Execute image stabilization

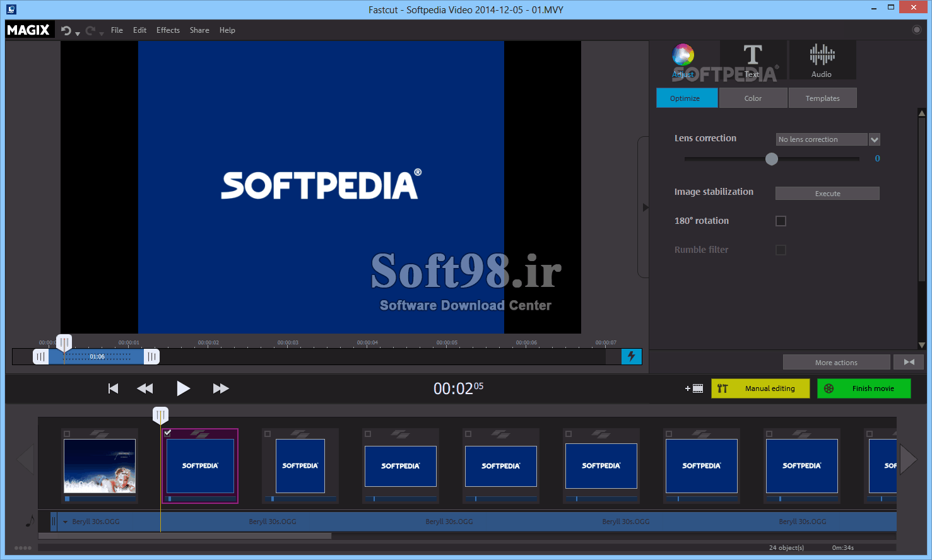click(x=827, y=194)
